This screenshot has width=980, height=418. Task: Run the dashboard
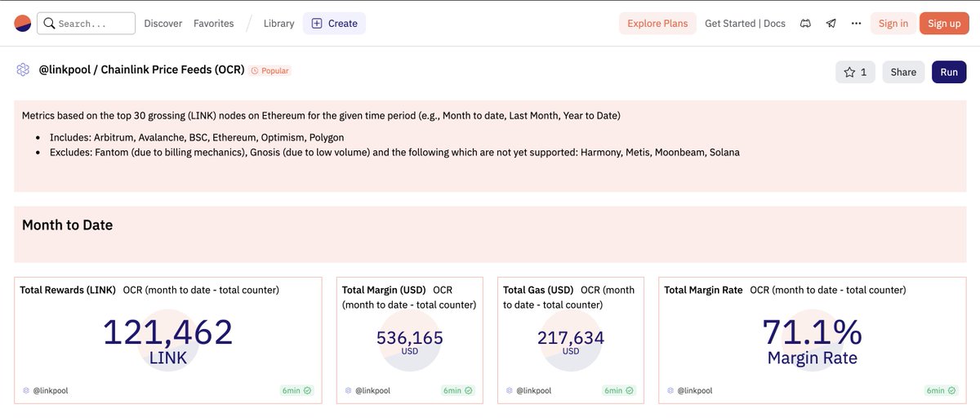coord(949,72)
